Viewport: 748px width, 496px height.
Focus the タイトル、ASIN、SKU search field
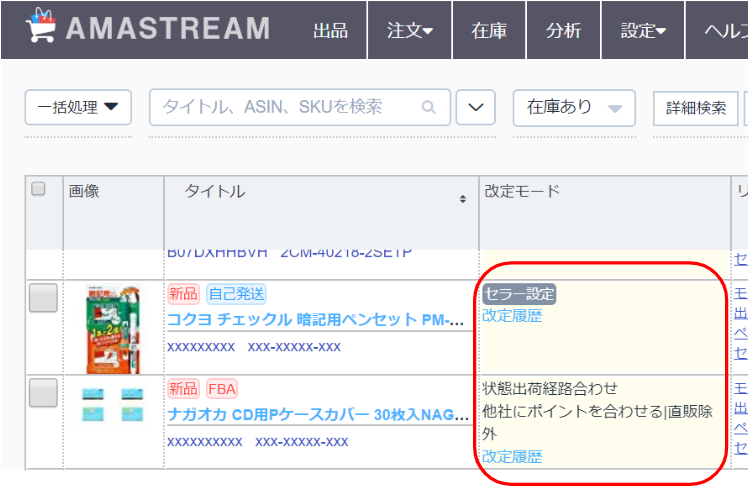pyautogui.click(x=300, y=107)
